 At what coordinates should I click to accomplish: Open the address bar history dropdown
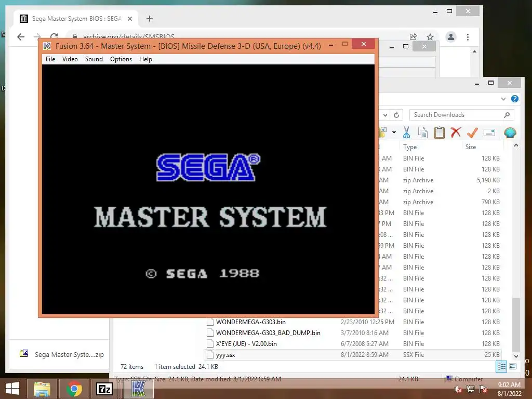[385, 115]
